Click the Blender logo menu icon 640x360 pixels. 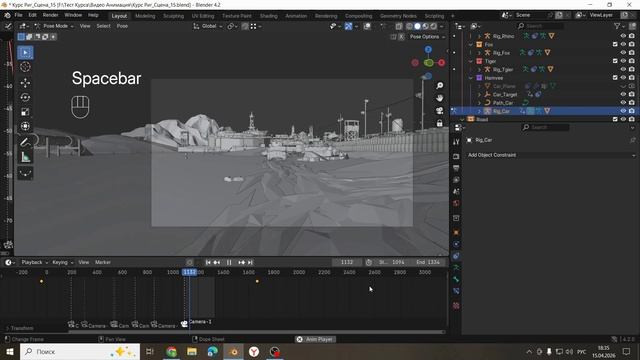point(7,15)
